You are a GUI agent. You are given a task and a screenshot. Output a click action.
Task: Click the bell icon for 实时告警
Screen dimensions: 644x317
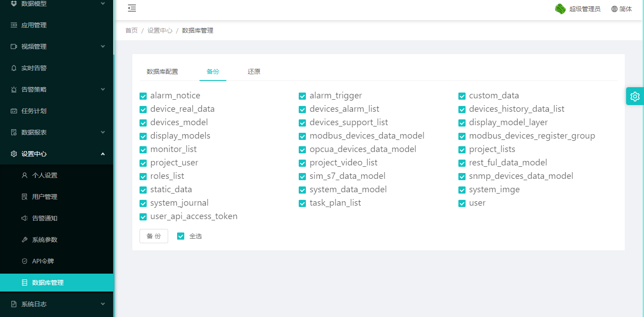[x=14, y=68]
